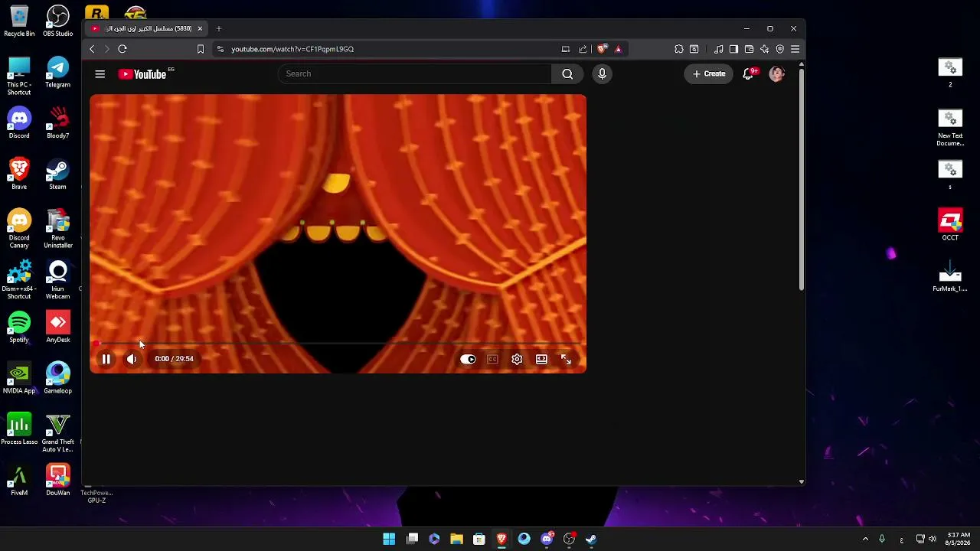Show hidden system tray icons
980x551 pixels.
coord(866,539)
